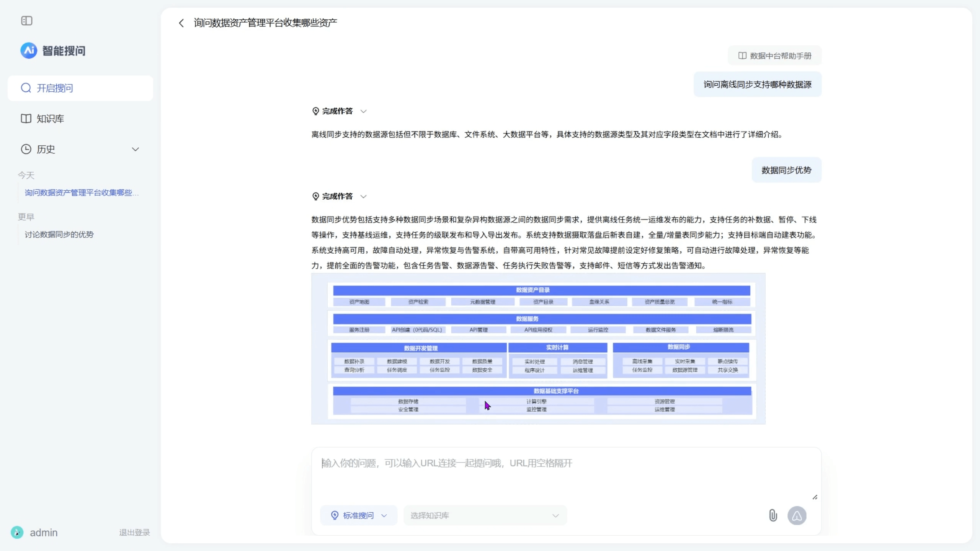Viewport: 980px width, 551px height.
Task: Open the 标准搜问 mode dropdown
Action: click(359, 515)
